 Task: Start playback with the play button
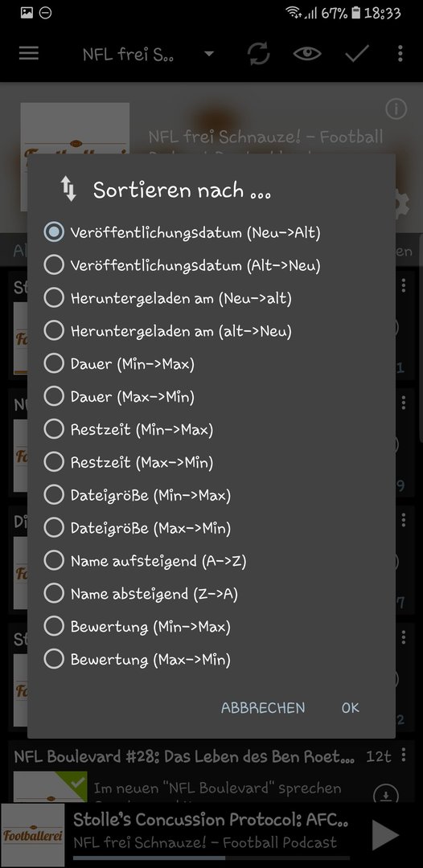(384, 835)
